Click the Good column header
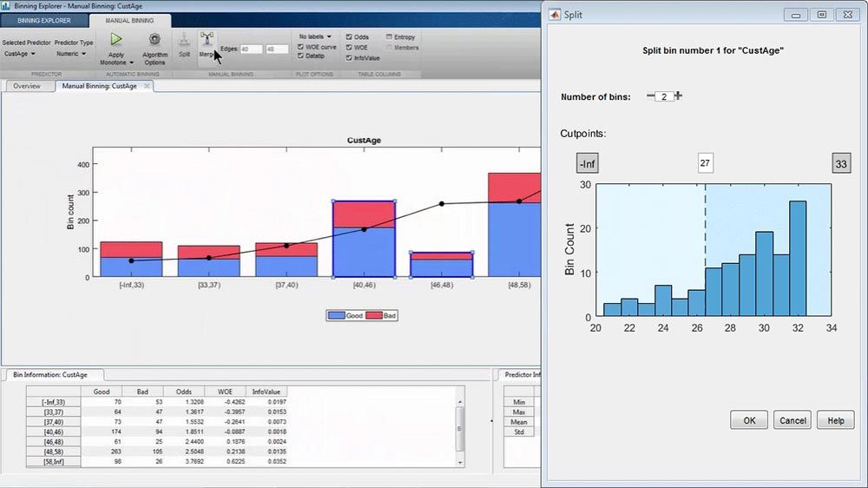Image resolution: width=868 pixels, height=488 pixels. point(102,392)
